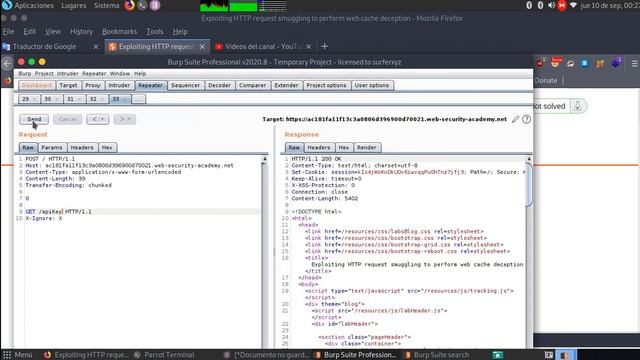Click the first Bluetooth tray icon
Screen dimensions: 640x360
coord(529,5)
